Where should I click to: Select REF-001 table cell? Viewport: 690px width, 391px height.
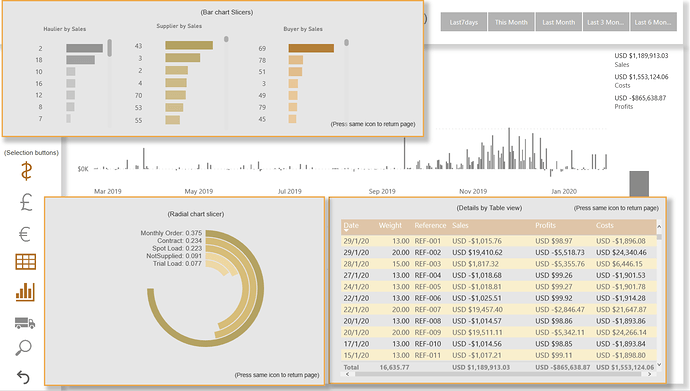coord(427,241)
